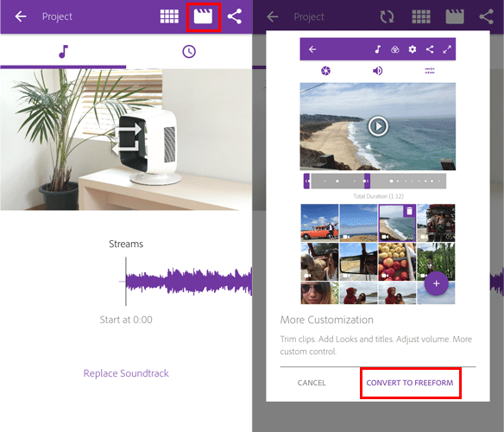Image resolution: width=504 pixels, height=432 pixels.
Task: Tap the share icon in left header
Action: (x=235, y=16)
